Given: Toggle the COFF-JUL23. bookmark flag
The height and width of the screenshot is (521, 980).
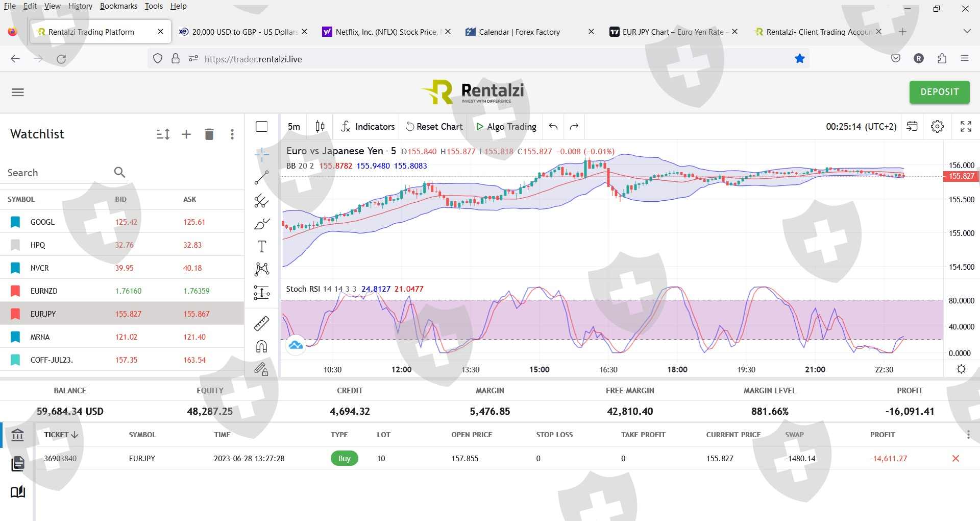Looking at the screenshot, I should [15, 360].
